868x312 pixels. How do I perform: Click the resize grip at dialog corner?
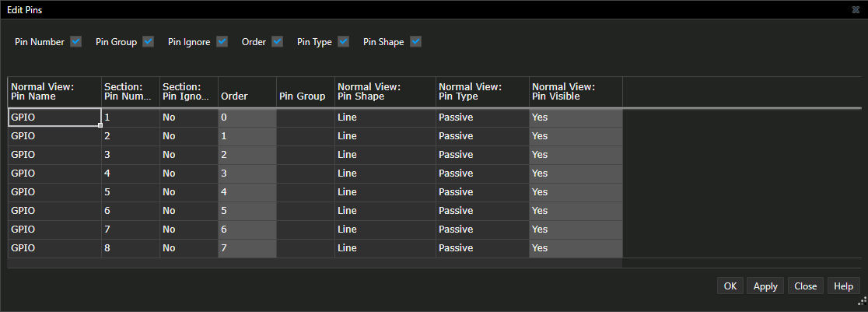click(x=861, y=301)
